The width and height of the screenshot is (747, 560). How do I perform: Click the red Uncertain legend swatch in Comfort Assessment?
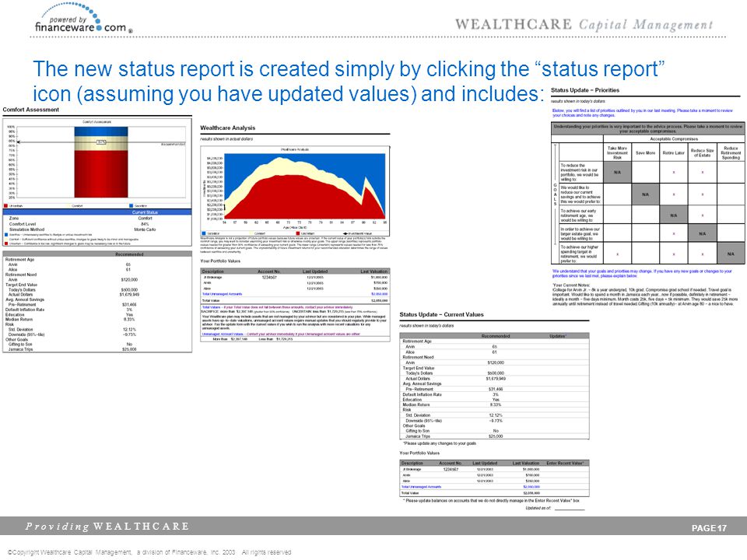tap(5, 205)
